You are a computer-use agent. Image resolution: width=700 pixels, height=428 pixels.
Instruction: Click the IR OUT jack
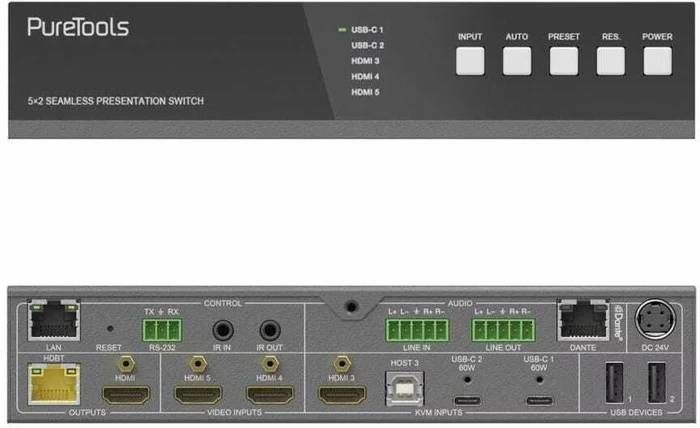tap(270, 329)
